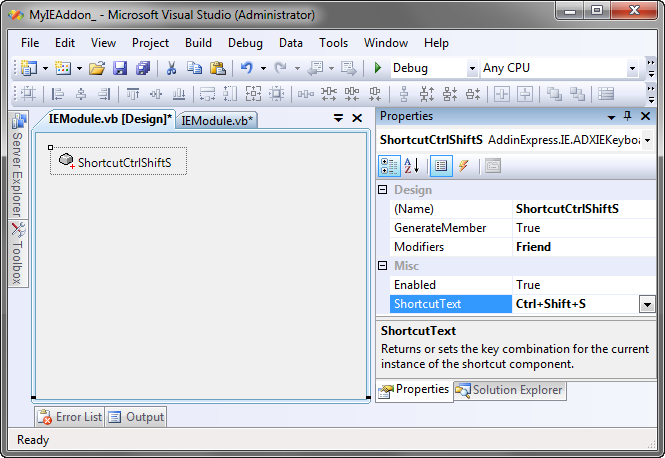Image resolution: width=665 pixels, height=458 pixels.
Task: Open the Add New Item dropdown arrow
Action: (79, 68)
